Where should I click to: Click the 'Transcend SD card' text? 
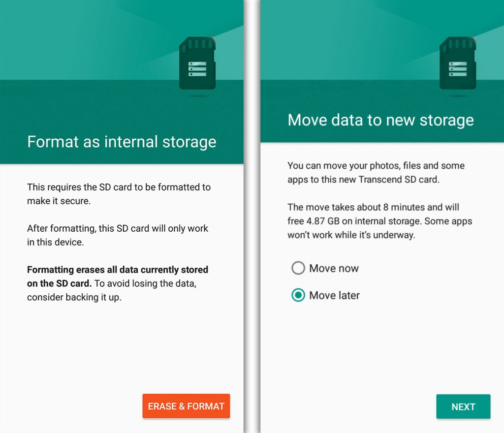[399, 180]
